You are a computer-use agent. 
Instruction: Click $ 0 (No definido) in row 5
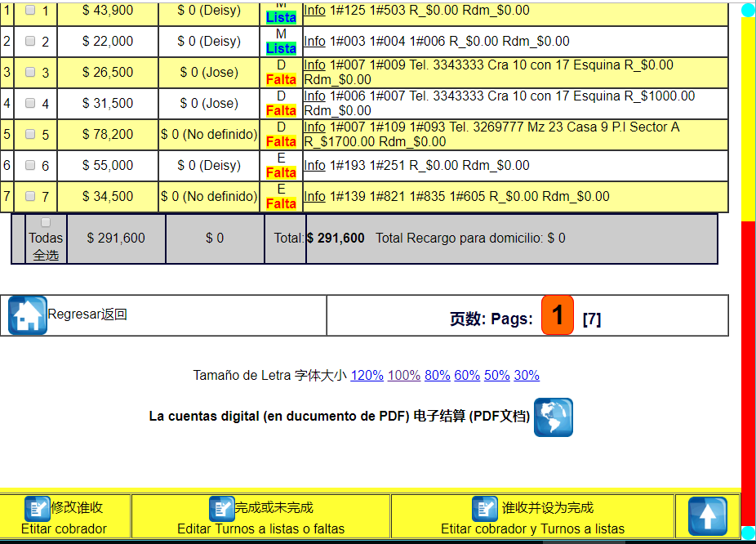point(209,135)
